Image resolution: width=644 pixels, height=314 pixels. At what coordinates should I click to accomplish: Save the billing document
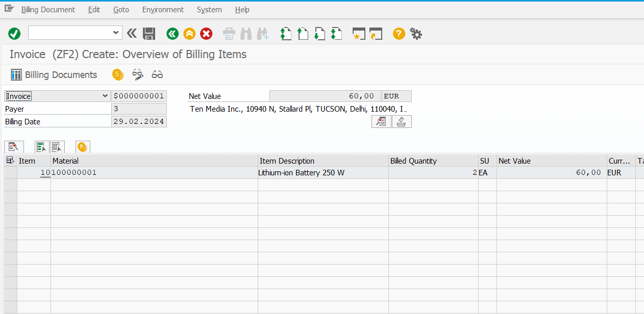pos(149,33)
